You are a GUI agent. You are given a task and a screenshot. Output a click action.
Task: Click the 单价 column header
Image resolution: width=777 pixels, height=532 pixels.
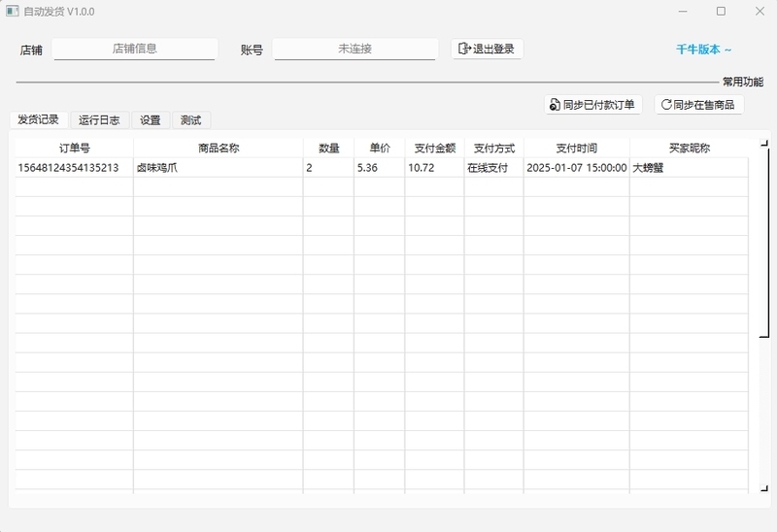pos(380,148)
